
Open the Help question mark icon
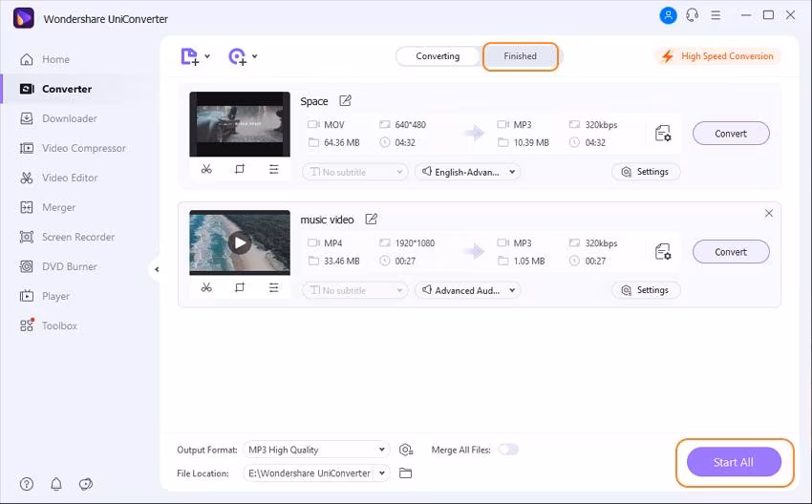[x=27, y=484]
